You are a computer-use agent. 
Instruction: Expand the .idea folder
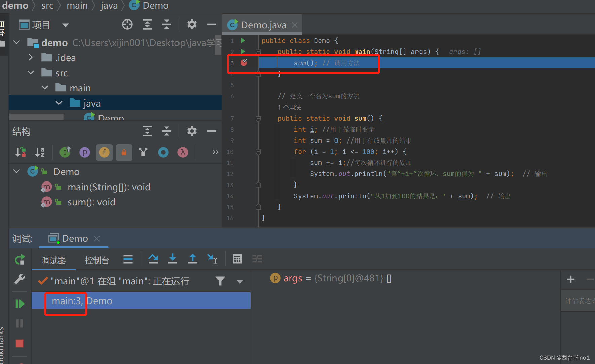(x=31, y=57)
